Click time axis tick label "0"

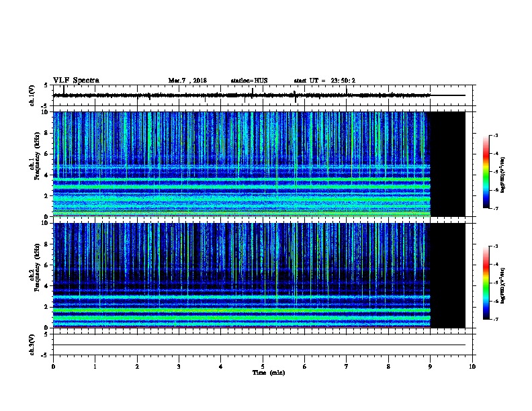coord(53,367)
